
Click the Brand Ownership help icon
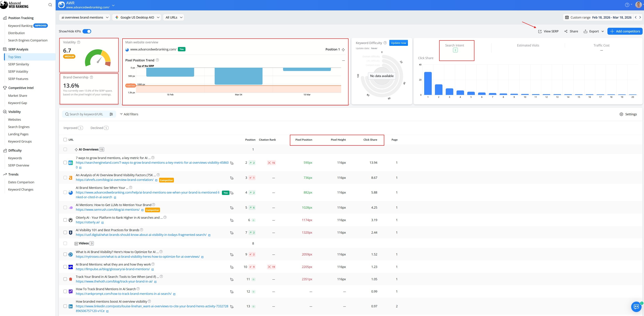click(92, 77)
